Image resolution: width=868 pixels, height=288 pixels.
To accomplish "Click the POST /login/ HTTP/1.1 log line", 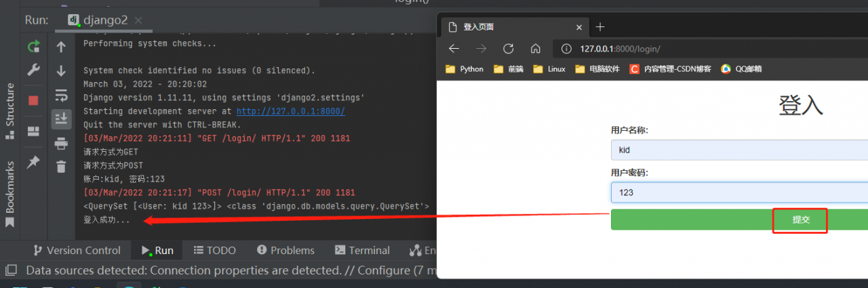I will (x=219, y=192).
